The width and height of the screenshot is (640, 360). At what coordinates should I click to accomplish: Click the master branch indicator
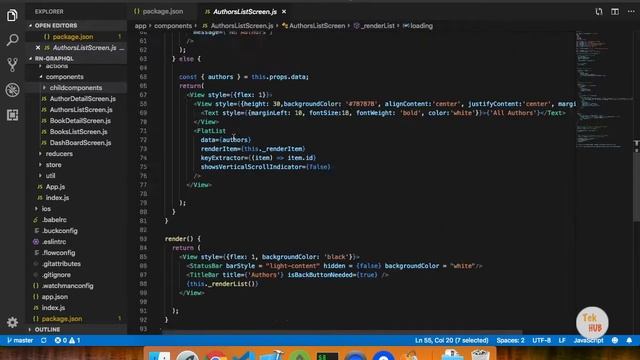click(20, 340)
